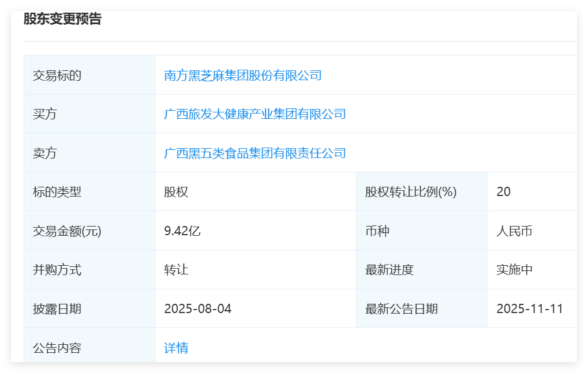Select the 交易标的 label cell
Image resolution: width=588 pixels, height=373 pixels.
click(89, 75)
